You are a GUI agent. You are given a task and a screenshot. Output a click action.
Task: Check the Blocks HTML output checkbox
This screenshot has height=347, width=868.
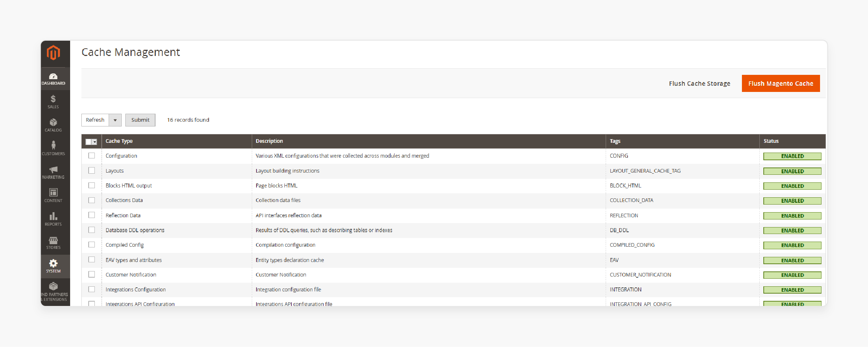[x=92, y=185]
